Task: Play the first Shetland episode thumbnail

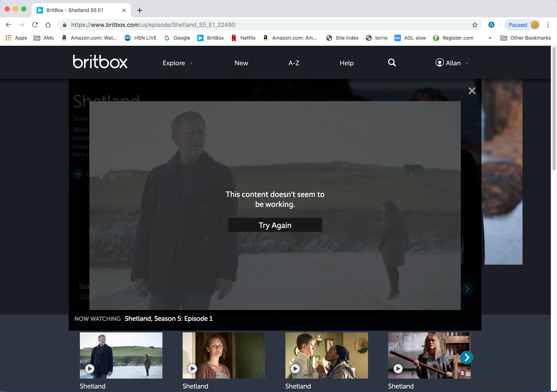Action: point(90,369)
